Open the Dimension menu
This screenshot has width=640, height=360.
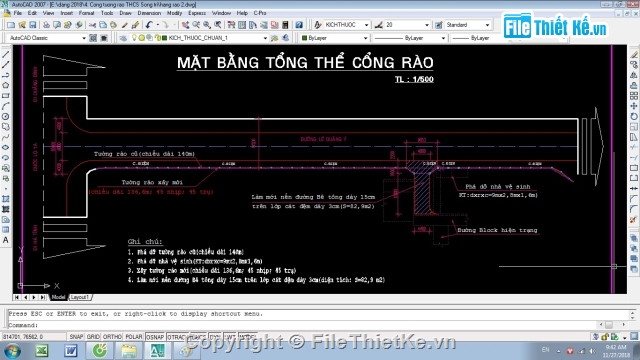pyautogui.click(x=149, y=13)
